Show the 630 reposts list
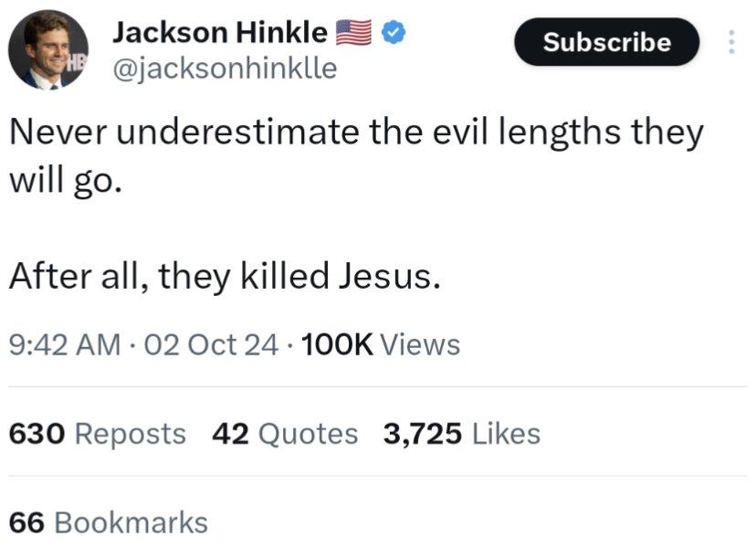This screenshot has width=756, height=549. (x=98, y=434)
